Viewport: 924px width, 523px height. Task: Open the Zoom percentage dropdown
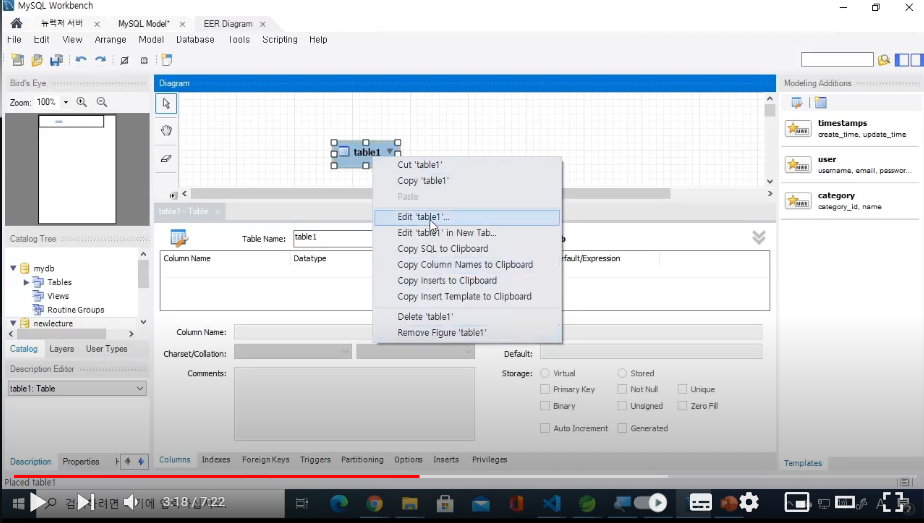[x=66, y=102]
